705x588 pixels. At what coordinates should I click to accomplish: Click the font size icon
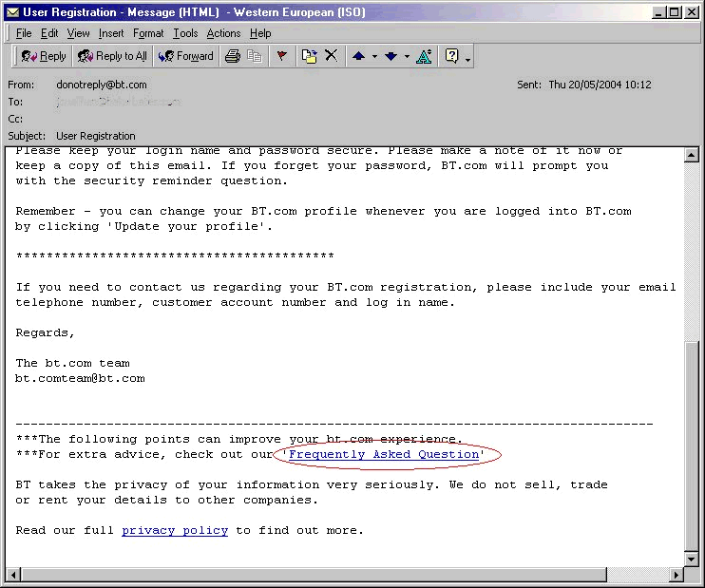tap(424, 56)
